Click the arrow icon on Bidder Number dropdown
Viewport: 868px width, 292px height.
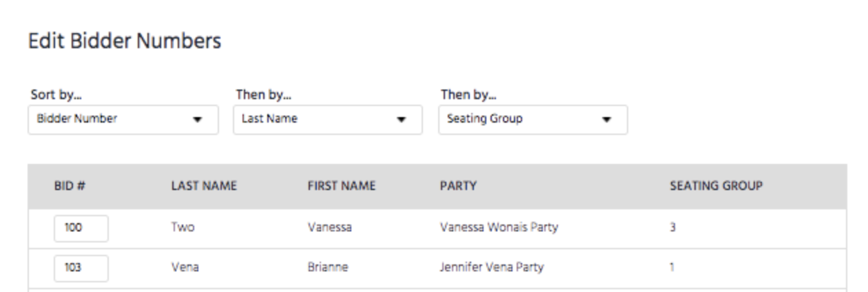tap(198, 120)
